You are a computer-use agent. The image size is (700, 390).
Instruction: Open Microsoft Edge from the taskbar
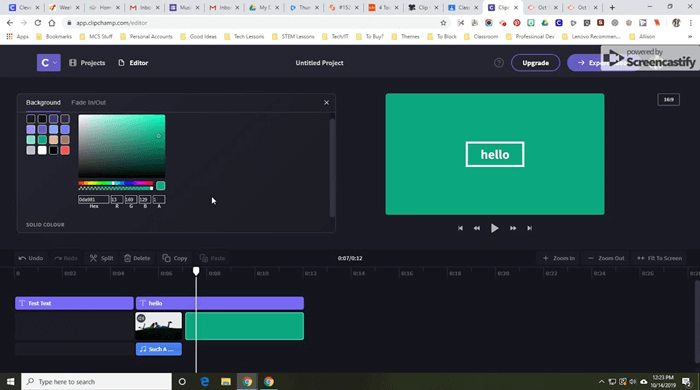tap(204, 382)
